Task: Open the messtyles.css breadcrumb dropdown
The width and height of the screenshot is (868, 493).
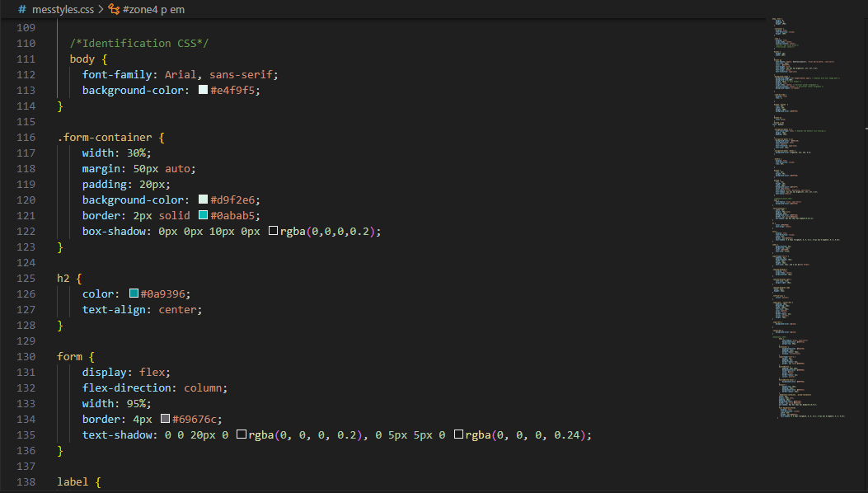Action: 63,9
